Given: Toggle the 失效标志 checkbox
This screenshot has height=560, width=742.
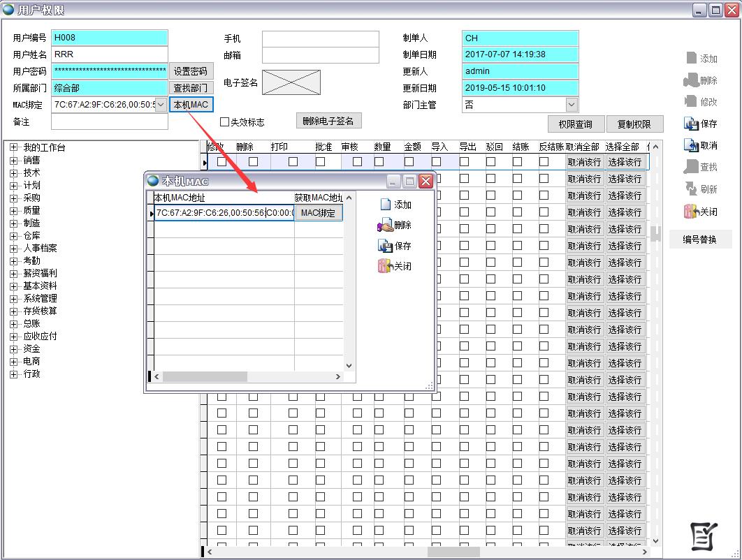Looking at the screenshot, I should (224, 122).
